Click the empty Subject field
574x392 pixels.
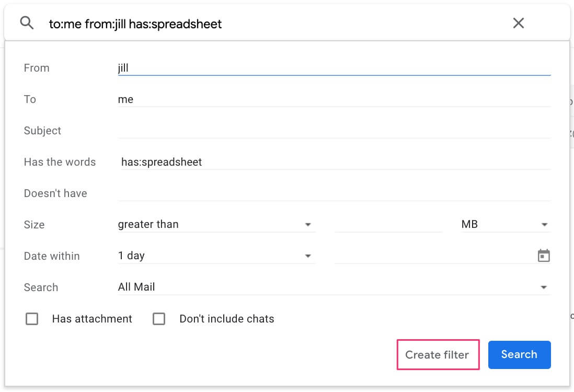(x=334, y=131)
